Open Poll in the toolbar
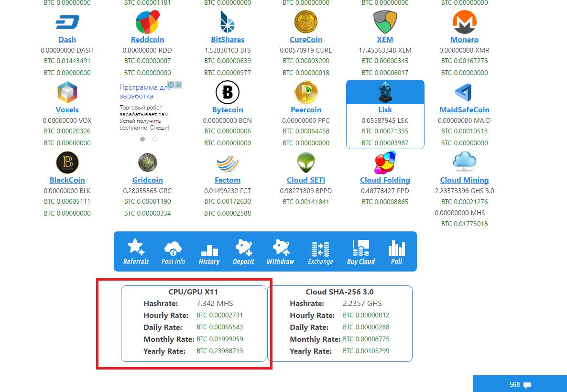Viewport: 567px width, 392px height. (397, 251)
